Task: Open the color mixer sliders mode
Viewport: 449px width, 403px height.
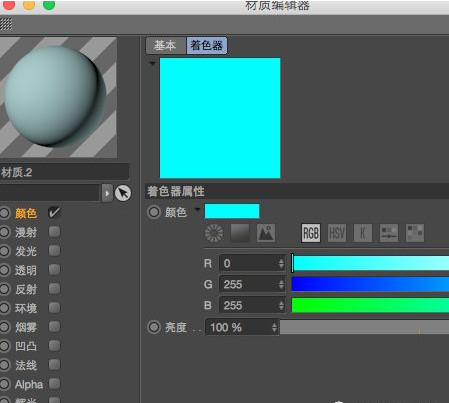Action: (x=389, y=233)
